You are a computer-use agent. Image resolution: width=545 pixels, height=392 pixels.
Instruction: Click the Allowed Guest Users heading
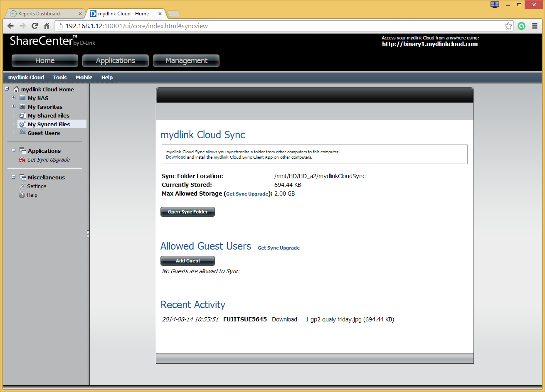pos(206,246)
